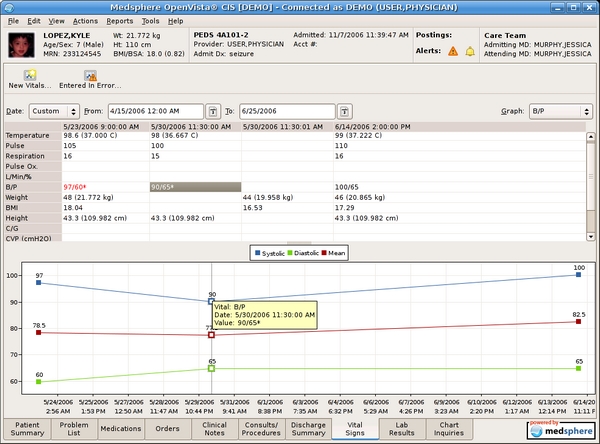Switch to the Lab Results tab
The height and width of the screenshot is (444, 600).
(402, 429)
